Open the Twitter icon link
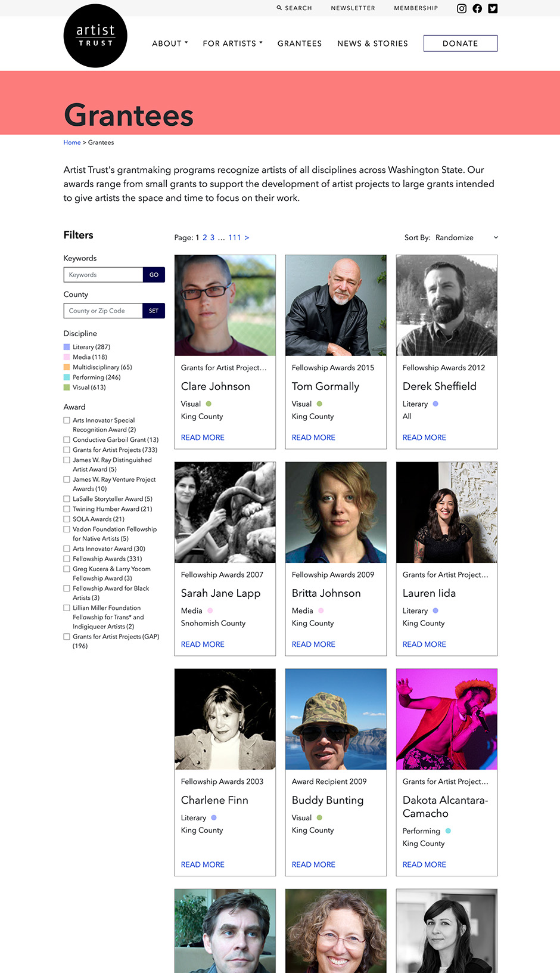This screenshot has height=973, width=560. 493,8
